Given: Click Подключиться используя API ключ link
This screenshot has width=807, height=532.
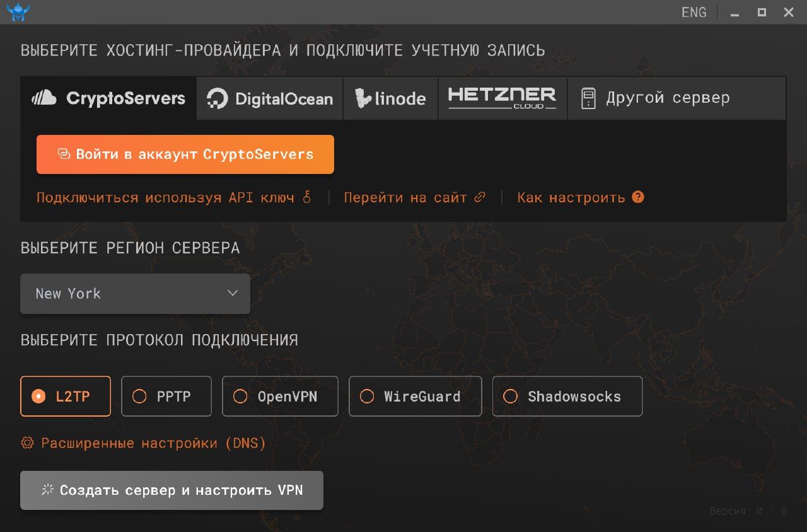Looking at the screenshot, I should 174,197.
